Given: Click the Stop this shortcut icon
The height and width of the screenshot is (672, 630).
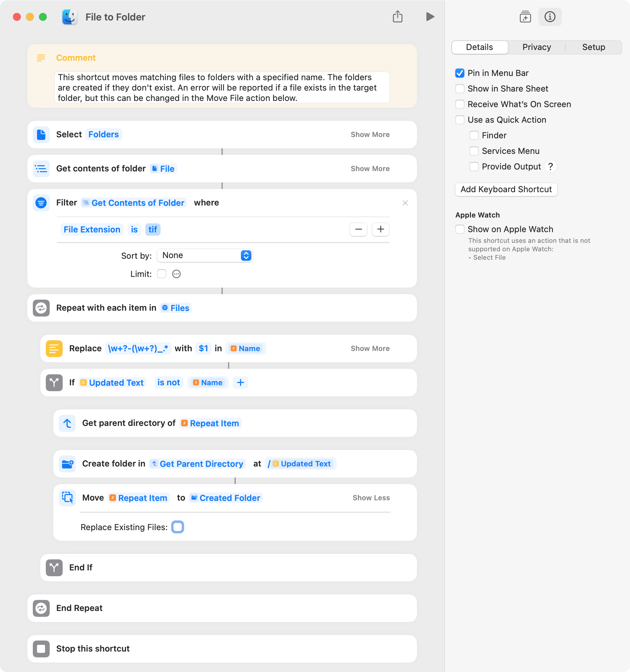Looking at the screenshot, I should coord(41,649).
